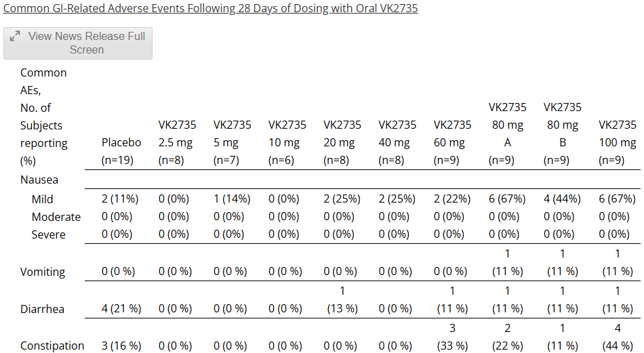Click the Nausea row heading
Viewport: 644px width, 353px height.
coord(39,180)
